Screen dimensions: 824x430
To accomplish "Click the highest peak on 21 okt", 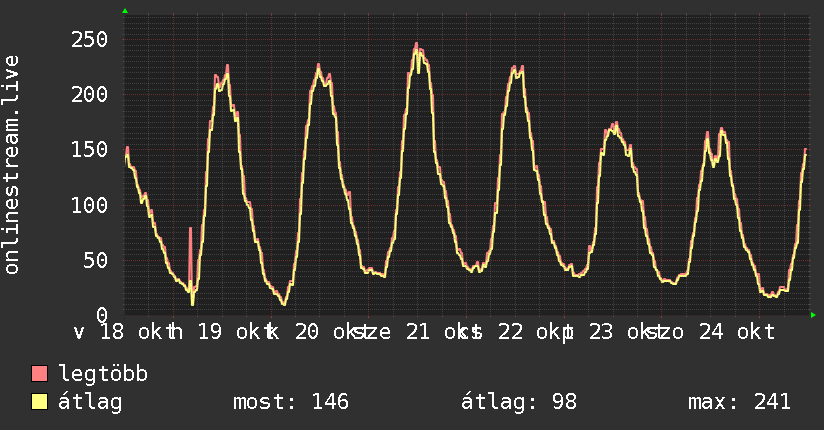I will [416, 45].
